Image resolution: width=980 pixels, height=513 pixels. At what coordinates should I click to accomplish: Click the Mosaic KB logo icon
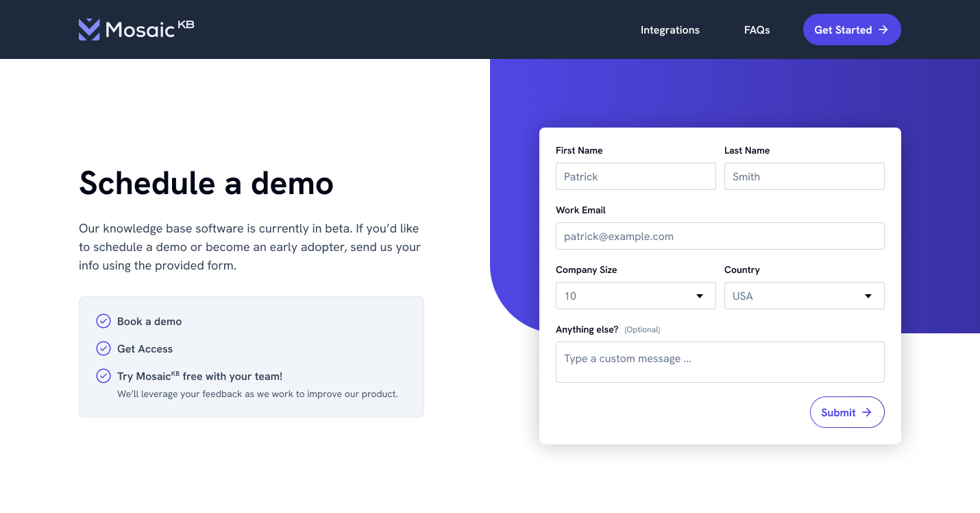[x=89, y=29]
